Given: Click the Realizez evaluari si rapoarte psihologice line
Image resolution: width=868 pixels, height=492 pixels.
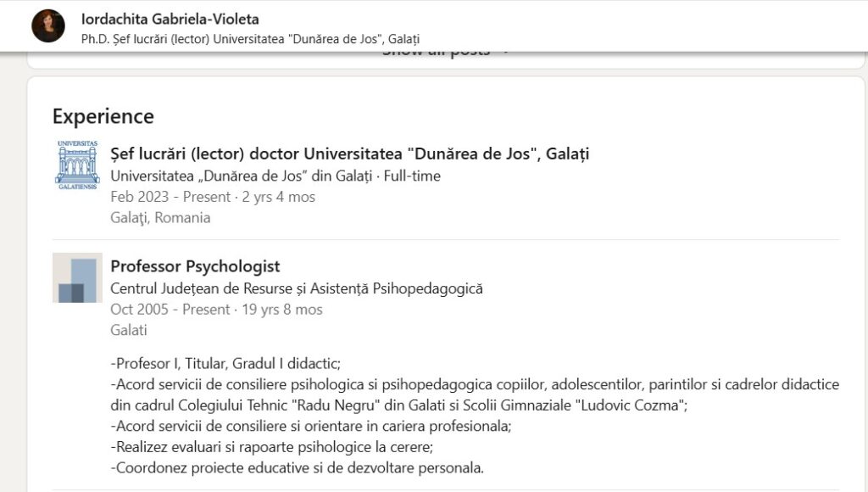Looking at the screenshot, I should click(272, 447).
